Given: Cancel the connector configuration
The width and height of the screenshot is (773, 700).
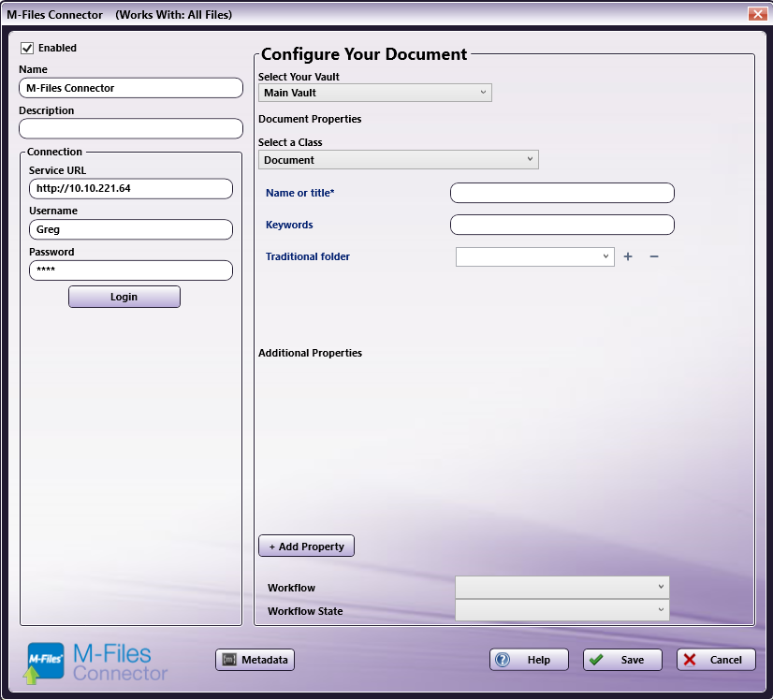Looking at the screenshot, I should coord(716,660).
